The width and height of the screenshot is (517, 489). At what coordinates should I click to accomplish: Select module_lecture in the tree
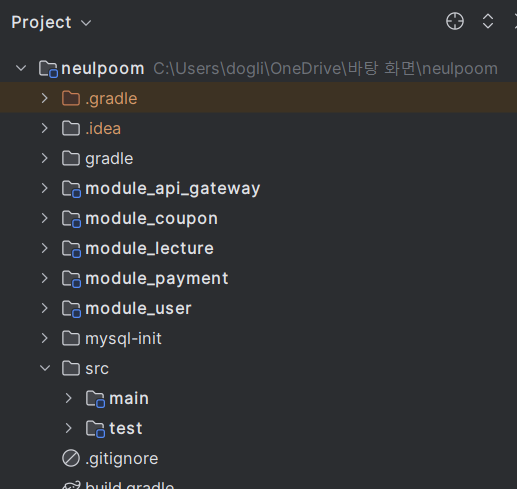(x=149, y=248)
